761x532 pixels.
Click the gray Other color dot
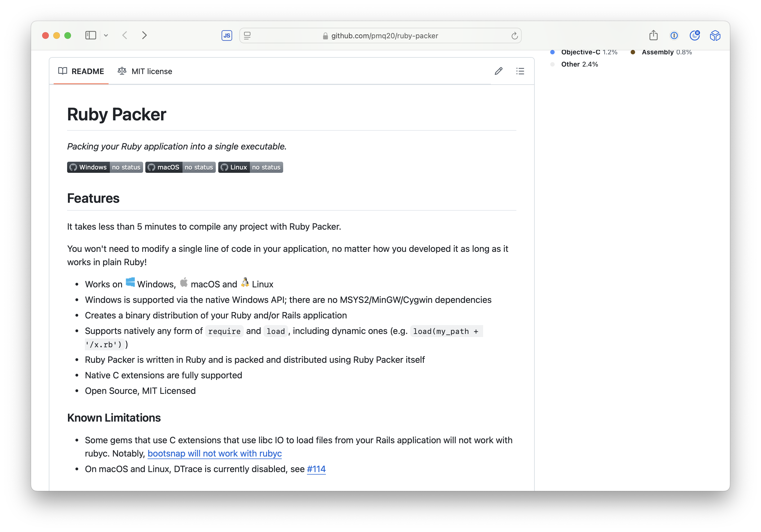552,64
